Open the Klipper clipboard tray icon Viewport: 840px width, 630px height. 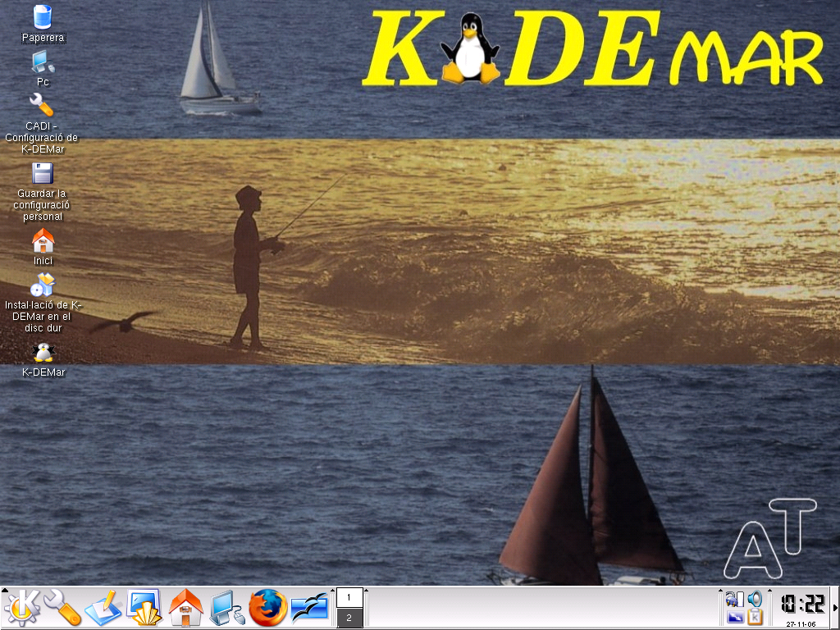(x=755, y=617)
